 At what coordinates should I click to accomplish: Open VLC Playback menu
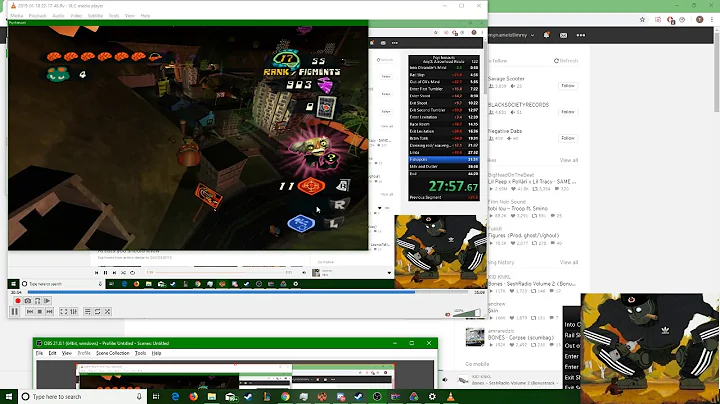click(x=37, y=16)
